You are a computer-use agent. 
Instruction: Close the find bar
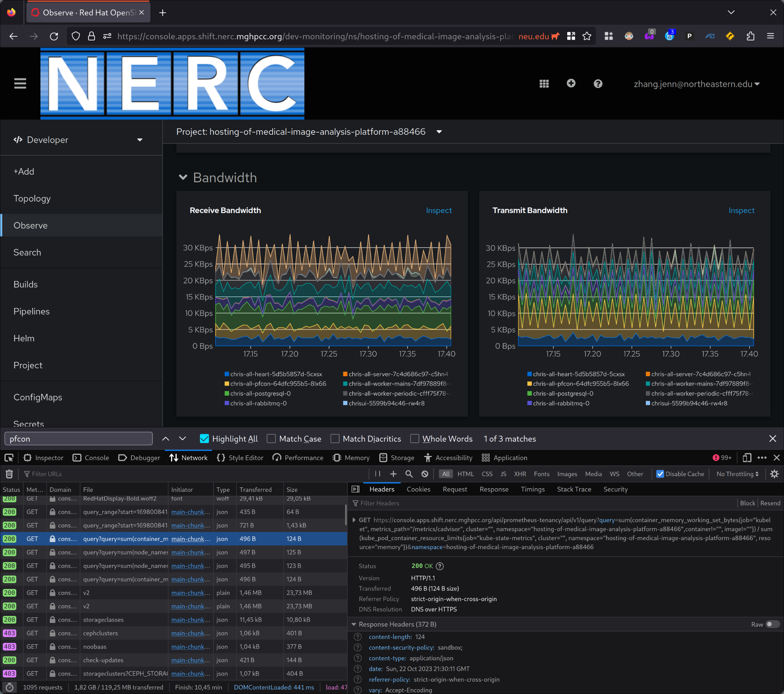pos(772,439)
